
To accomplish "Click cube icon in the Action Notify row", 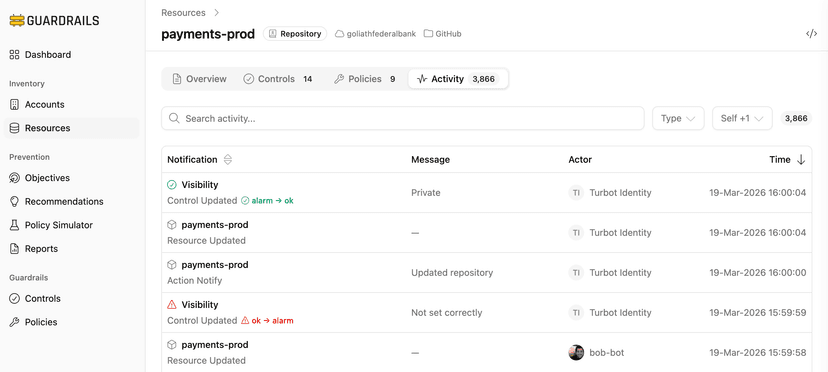I will click(x=172, y=265).
